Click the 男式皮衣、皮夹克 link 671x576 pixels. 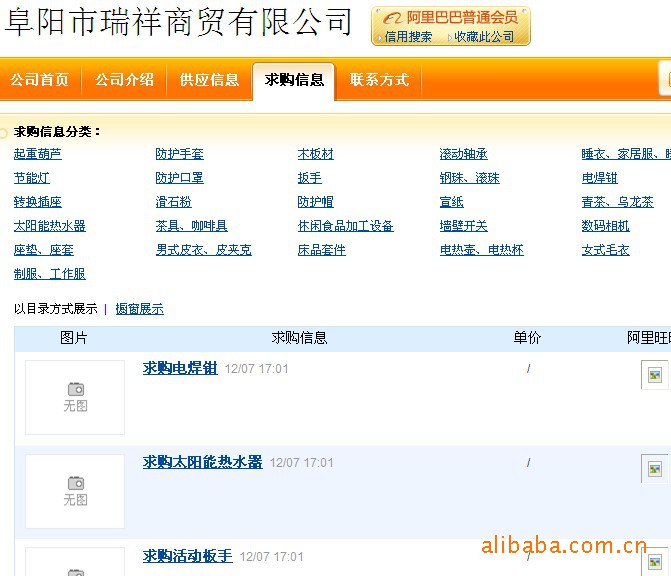[204, 250]
